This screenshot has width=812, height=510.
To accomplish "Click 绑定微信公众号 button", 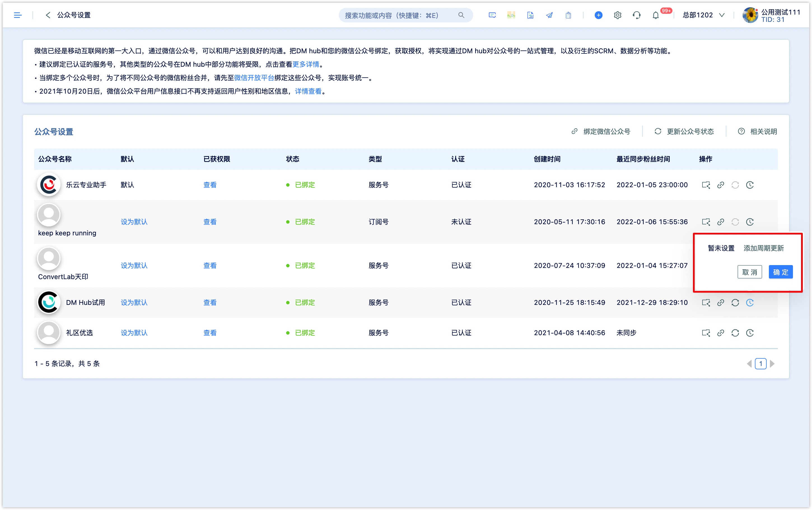I will [x=601, y=131].
